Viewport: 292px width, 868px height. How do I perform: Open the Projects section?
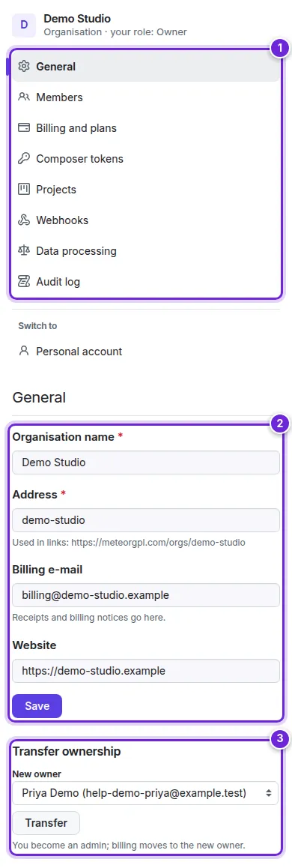click(x=146, y=190)
